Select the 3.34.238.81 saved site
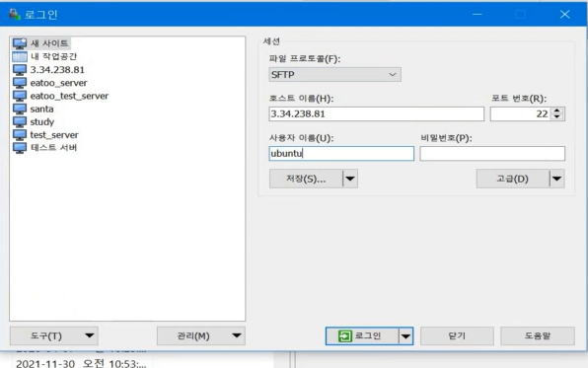Image resolution: width=588 pixels, height=368 pixels. [x=57, y=70]
